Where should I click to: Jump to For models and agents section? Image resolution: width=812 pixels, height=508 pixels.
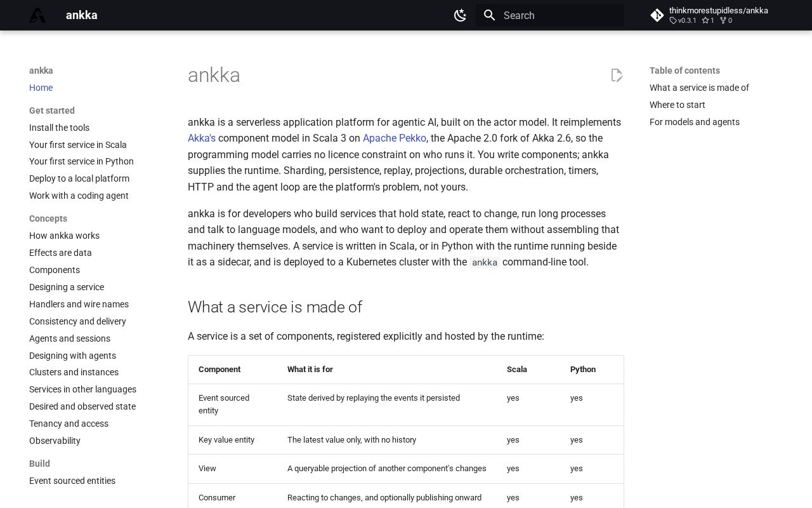tap(694, 122)
